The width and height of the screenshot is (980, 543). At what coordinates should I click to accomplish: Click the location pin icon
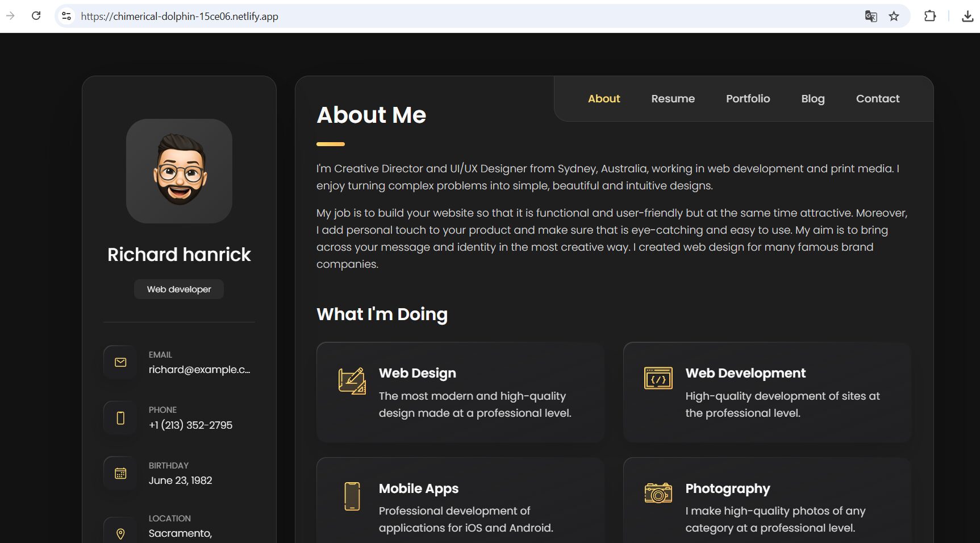click(120, 533)
